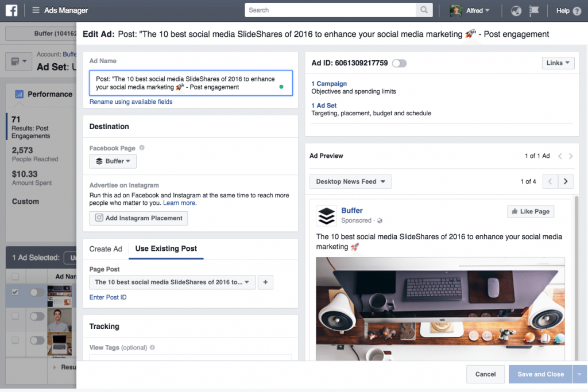Viewport: 588px width, 392px height.
Task: Expand the Desktop News Feed dropdown
Action: pyautogui.click(x=350, y=181)
